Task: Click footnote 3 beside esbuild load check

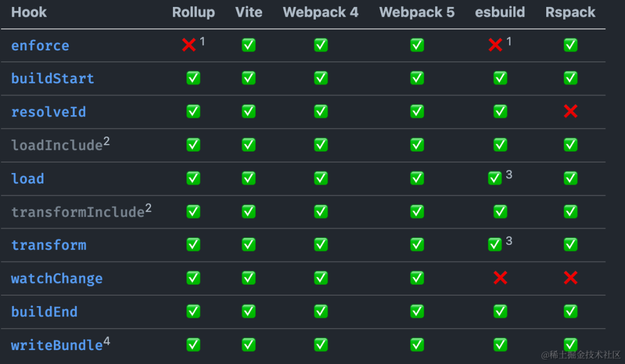Action: tap(509, 174)
